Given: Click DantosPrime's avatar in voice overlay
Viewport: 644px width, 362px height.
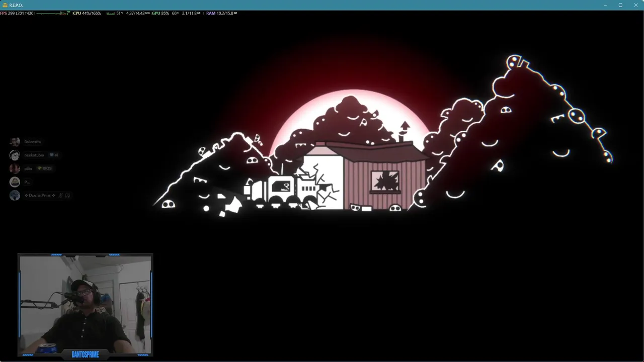Looking at the screenshot, I should pos(15,195).
